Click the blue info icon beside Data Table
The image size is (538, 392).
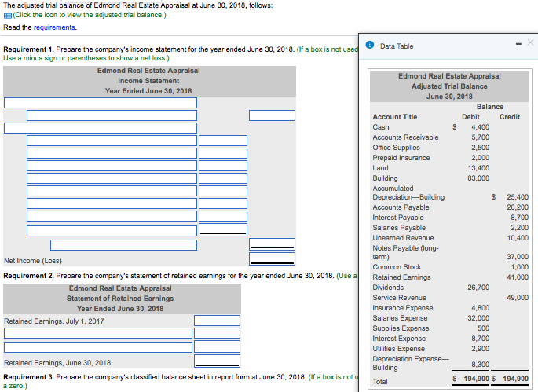pos(370,45)
